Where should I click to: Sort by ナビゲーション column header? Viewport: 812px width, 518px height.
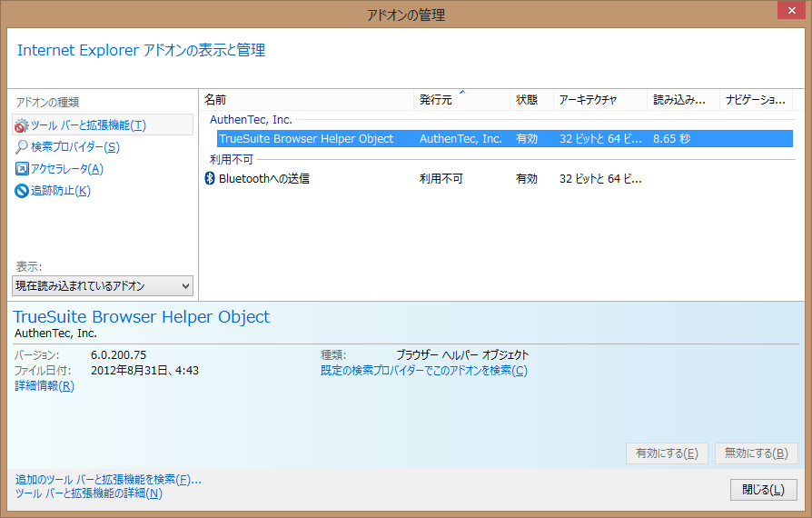[756, 99]
